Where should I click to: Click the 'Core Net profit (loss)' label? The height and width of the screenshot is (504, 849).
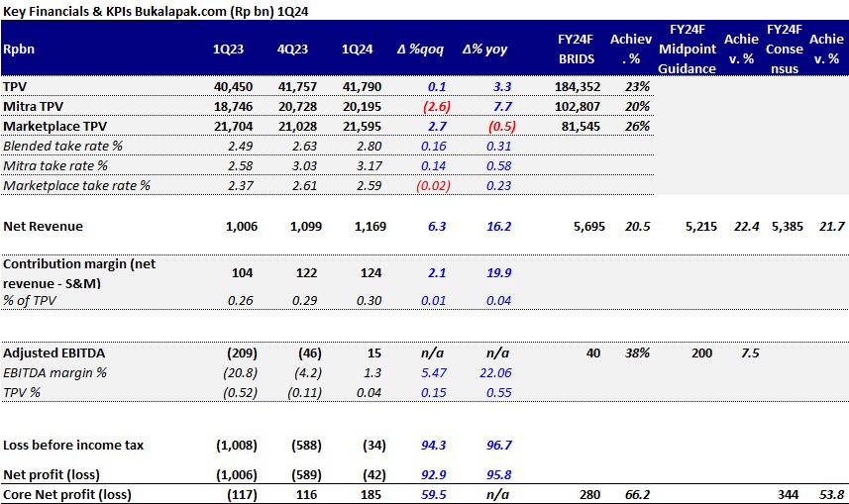tap(67, 495)
